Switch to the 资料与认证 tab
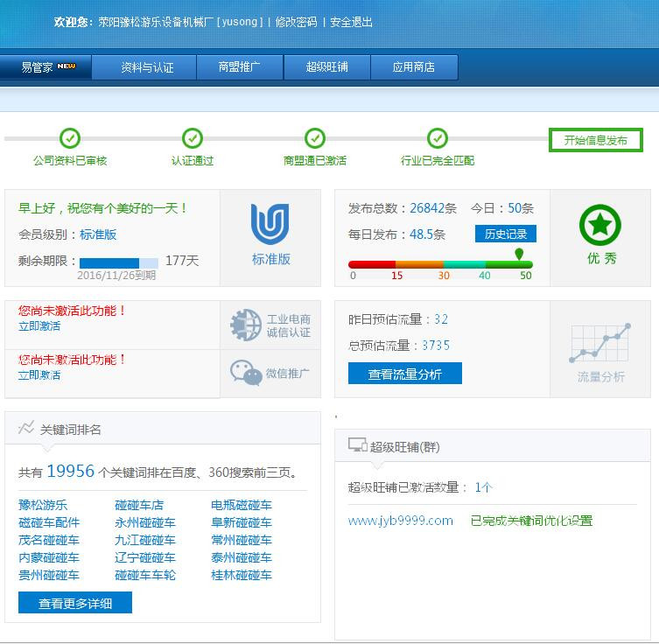Viewport: 659px width, 644px height. coord(147,67)
